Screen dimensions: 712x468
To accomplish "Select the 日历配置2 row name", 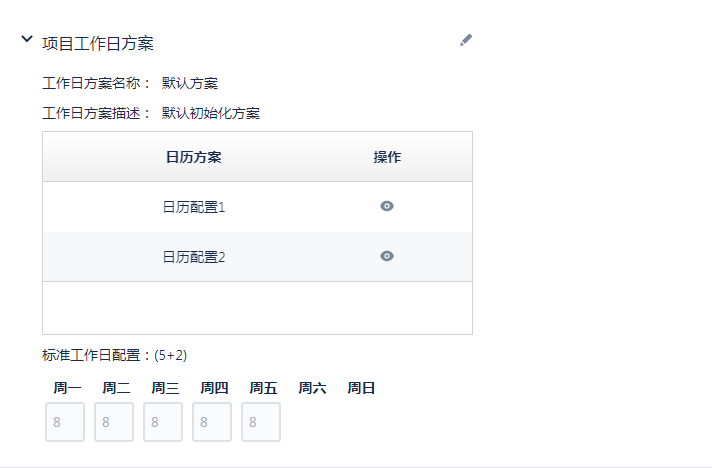I will tap(194, 257).
